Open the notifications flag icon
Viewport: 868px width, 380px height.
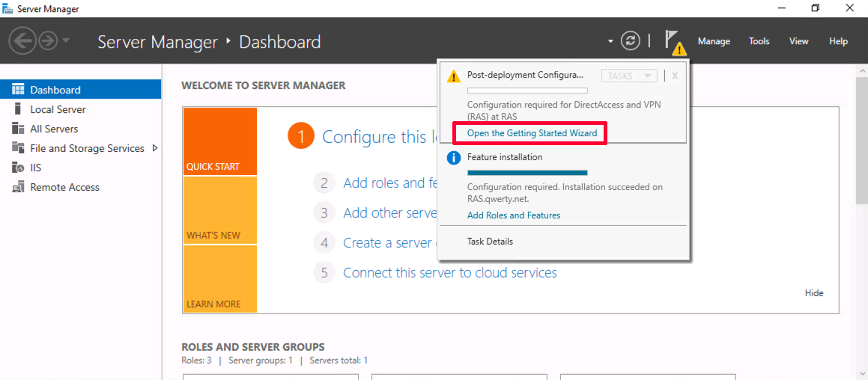point(675,42)
